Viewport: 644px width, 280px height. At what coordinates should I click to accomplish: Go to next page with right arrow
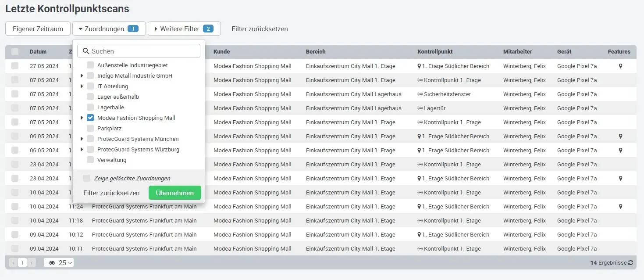(32, 263)
